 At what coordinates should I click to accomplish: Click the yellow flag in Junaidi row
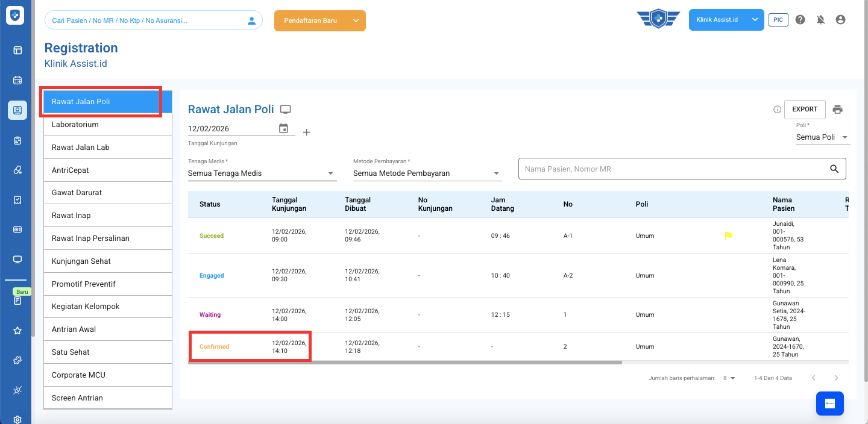tap(728, 236)
